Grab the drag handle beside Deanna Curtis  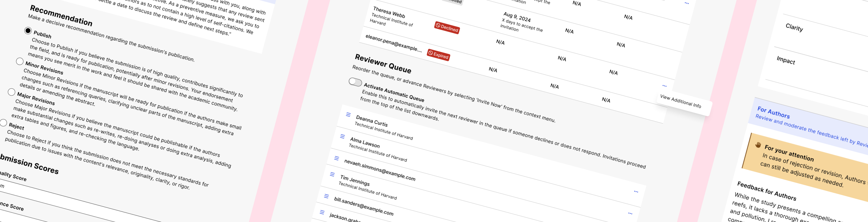(x=348, y=115)
